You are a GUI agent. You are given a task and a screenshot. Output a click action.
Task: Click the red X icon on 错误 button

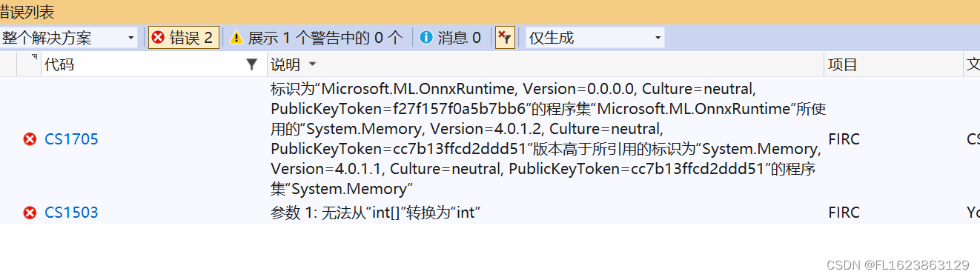158,37
